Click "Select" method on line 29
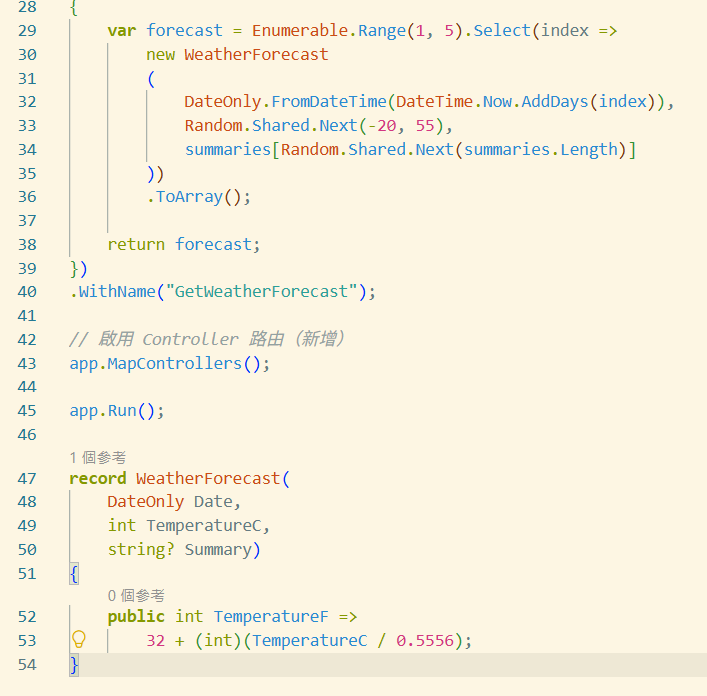707x696 pixels. [x=502, y=31]
